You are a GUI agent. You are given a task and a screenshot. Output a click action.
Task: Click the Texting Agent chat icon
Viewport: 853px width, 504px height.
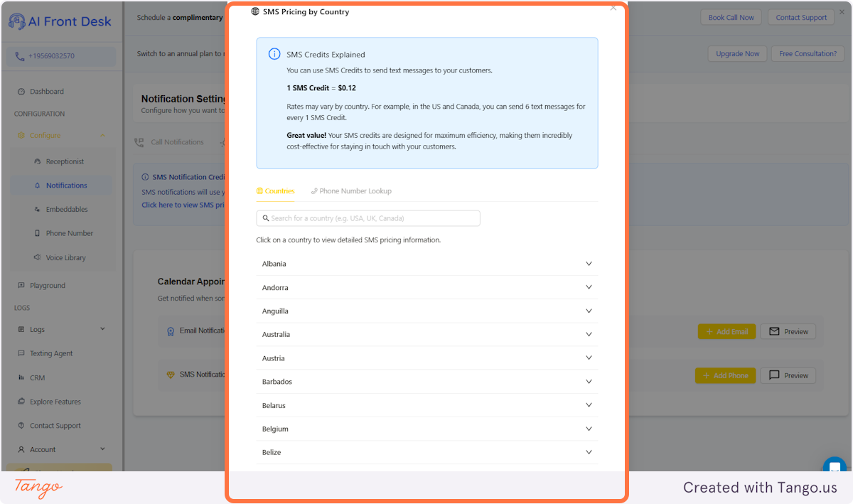click(21, 353)
